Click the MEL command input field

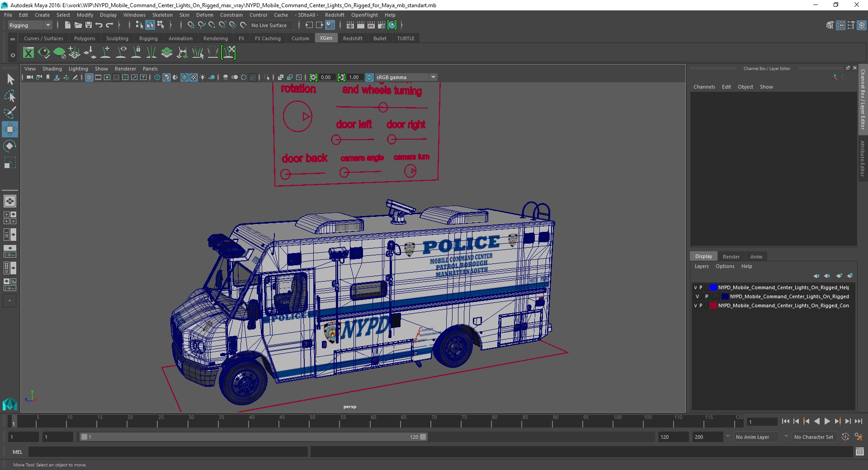[x=168, y=451]
